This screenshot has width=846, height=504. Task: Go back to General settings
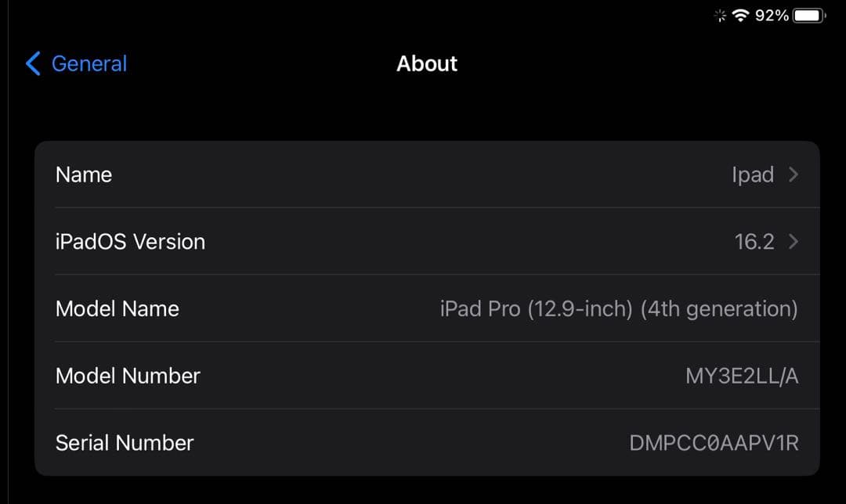tap(74, 63)
